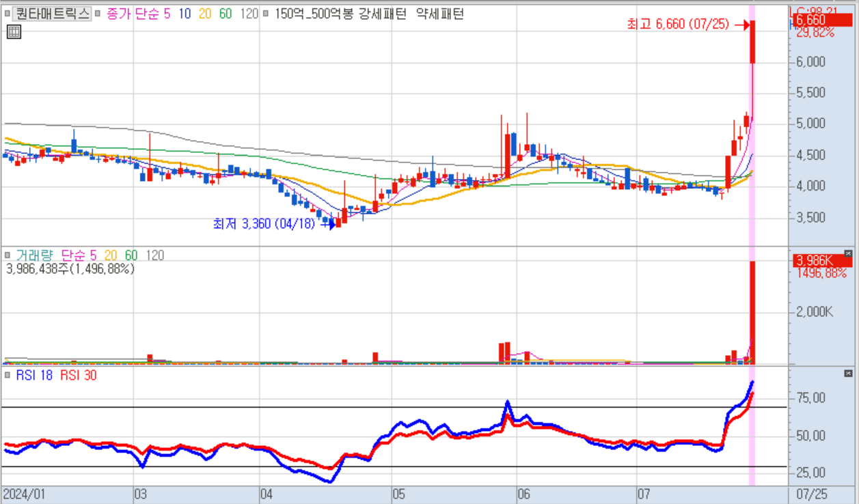Click the 5,000 price axis label
Viewport: 859px width, 504px height.
[x=811, y=124]
